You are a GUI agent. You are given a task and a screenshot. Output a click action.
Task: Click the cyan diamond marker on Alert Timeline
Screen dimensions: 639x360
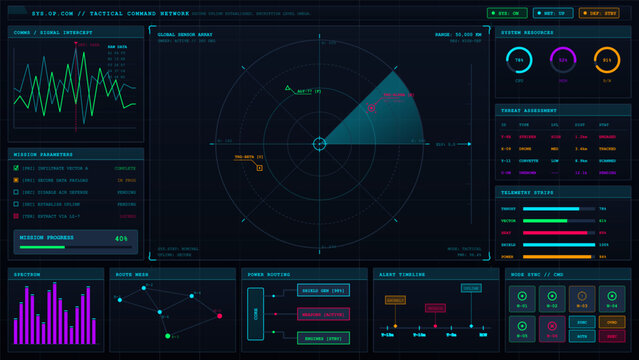(471, 326)
